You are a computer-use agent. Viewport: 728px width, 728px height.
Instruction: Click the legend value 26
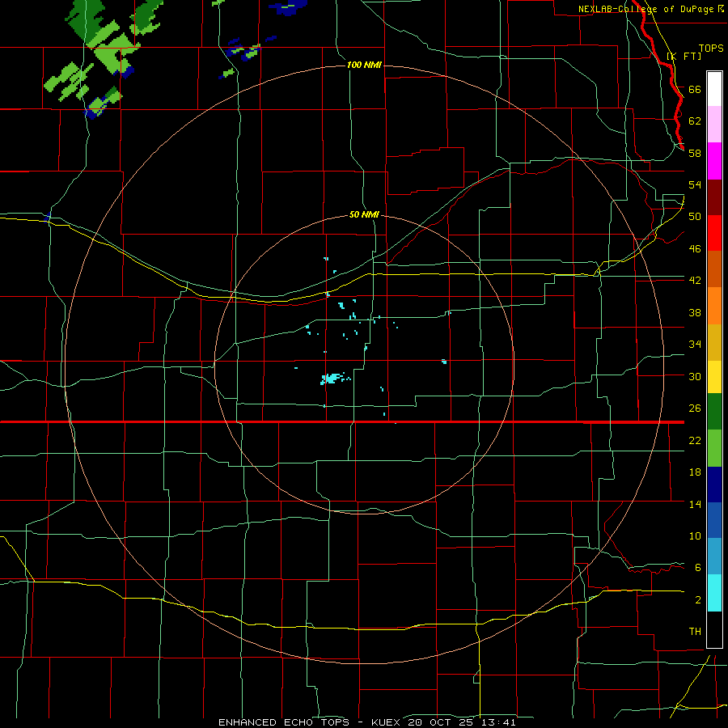tap(695, 408)
